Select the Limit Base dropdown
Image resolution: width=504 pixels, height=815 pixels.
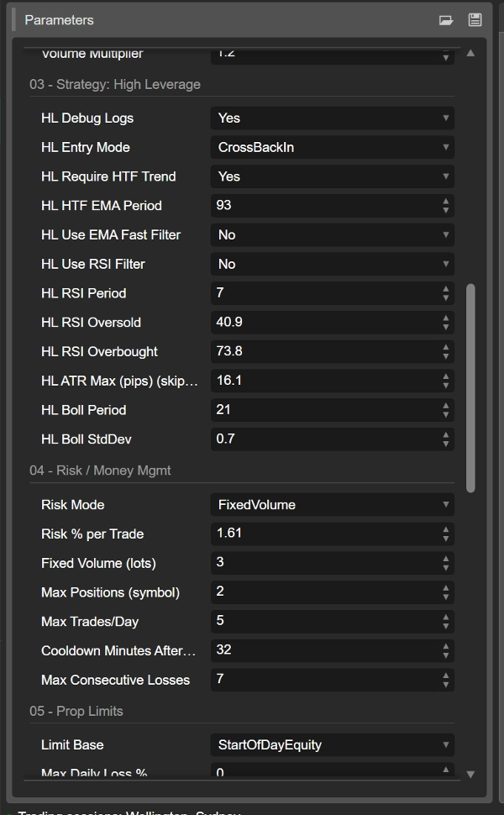click(332, 745)
